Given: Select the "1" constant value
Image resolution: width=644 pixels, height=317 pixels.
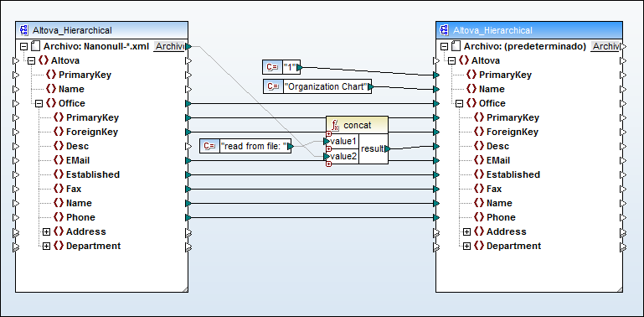Looking at the screenshot, I should click(x=290, y=67).
